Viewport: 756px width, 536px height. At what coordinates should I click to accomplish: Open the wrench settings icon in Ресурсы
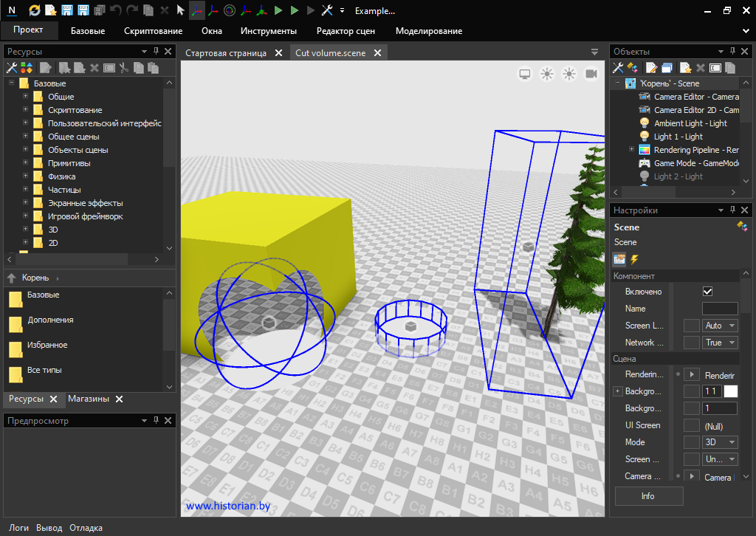(x=12, y=68)
